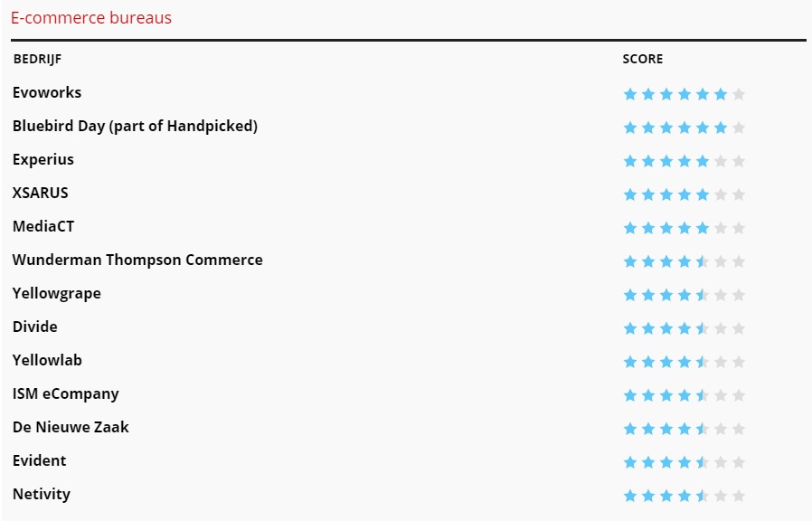Open Bluebird Day (part of Handpicked)
The image size is (812, 521).
click(135, 127)
